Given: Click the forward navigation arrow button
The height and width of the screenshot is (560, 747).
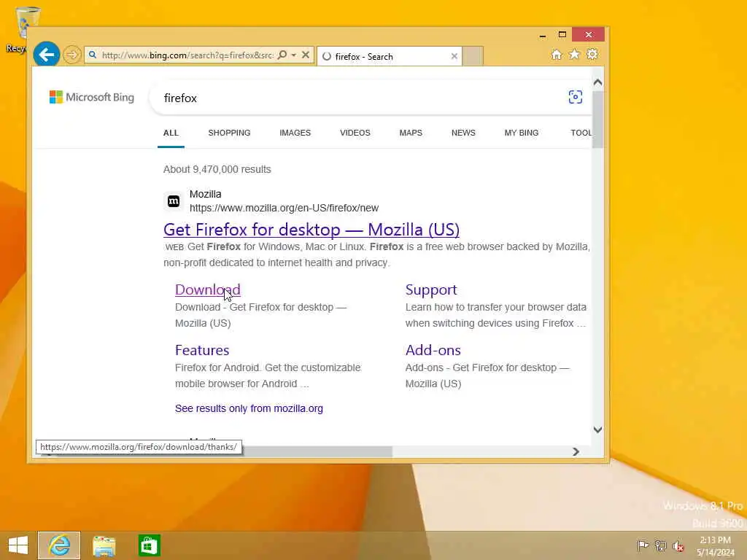Looking at the screenshot, I should (72, 55).
